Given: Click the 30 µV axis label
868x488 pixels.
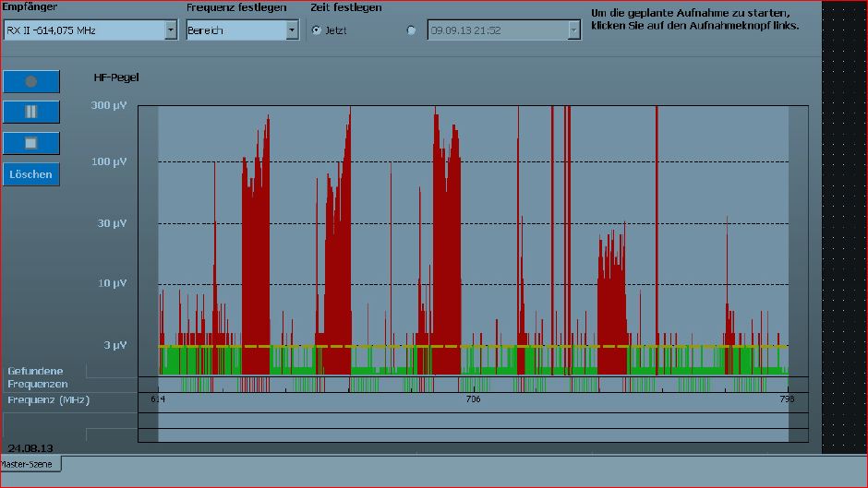Looking at the screenshot, I should [112, 223].
